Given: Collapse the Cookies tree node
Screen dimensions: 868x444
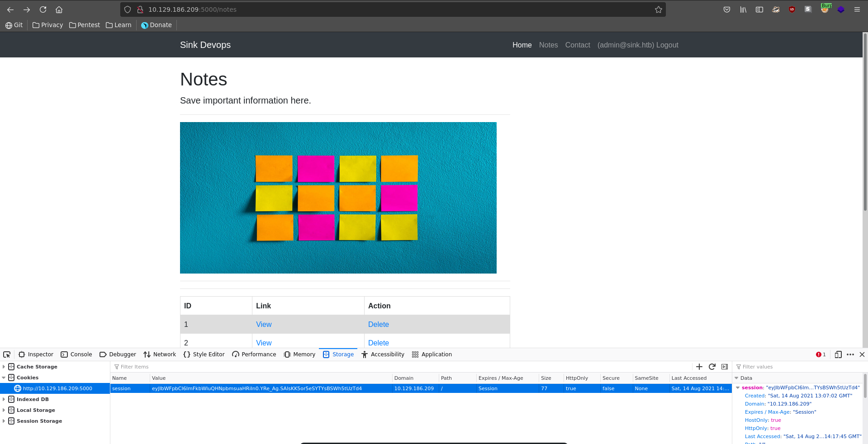Looking at the screenshot, I should [x=4, y=378].
